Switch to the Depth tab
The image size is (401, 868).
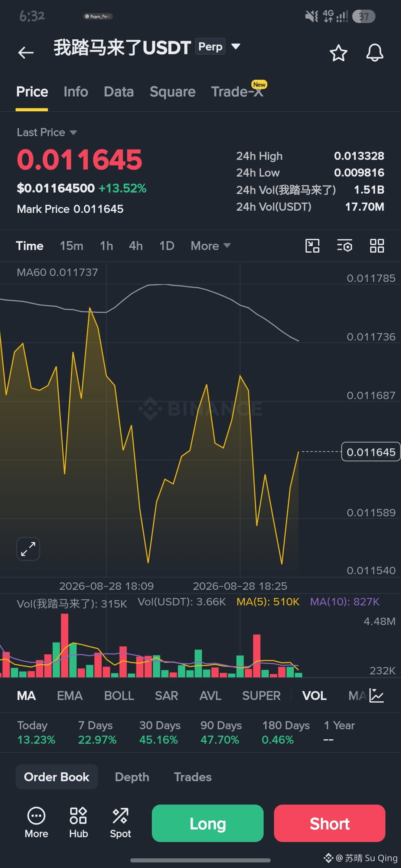[x=132, y=777]
